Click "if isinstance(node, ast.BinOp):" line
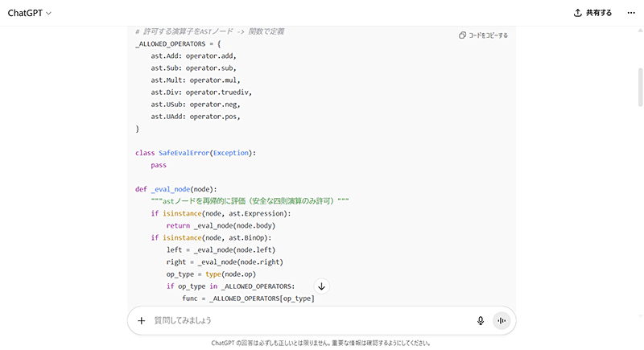The image size is (644, 350). tap(211, 237)
